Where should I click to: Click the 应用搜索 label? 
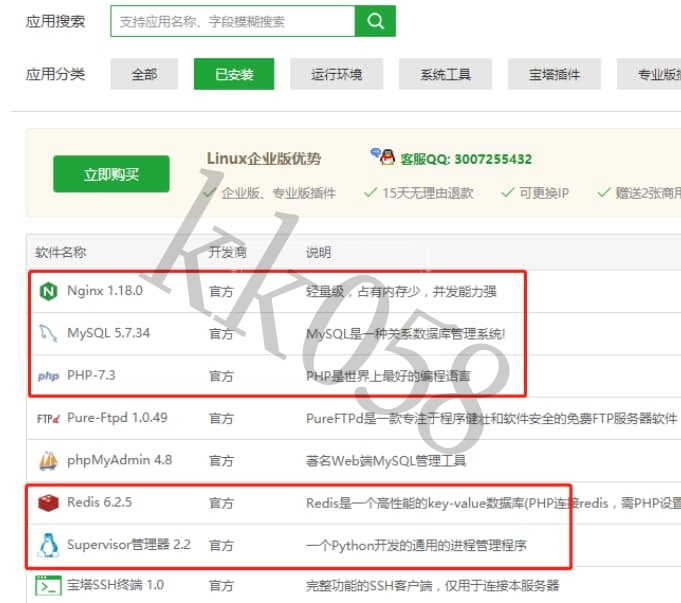(x=55, y=21)
